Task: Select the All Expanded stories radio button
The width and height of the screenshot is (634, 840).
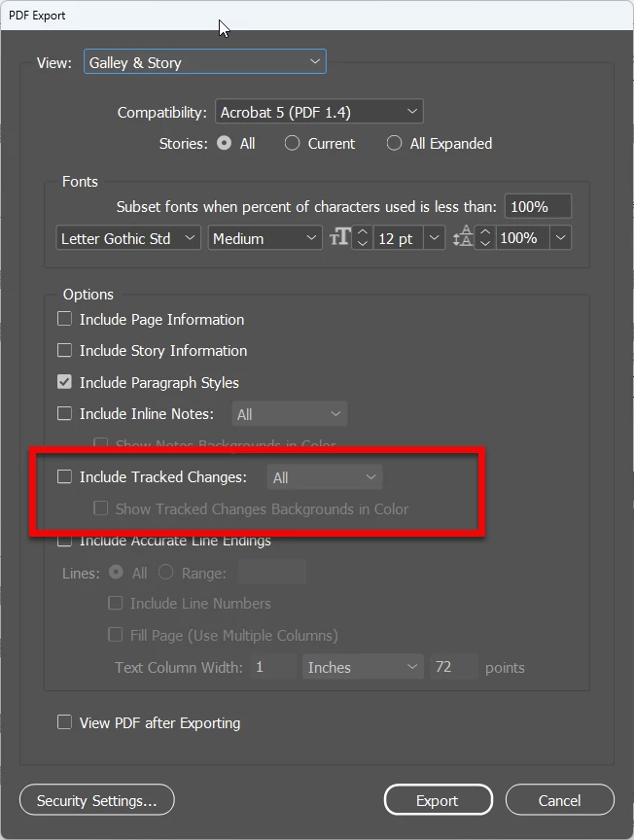Action: [x=394, y=143]
